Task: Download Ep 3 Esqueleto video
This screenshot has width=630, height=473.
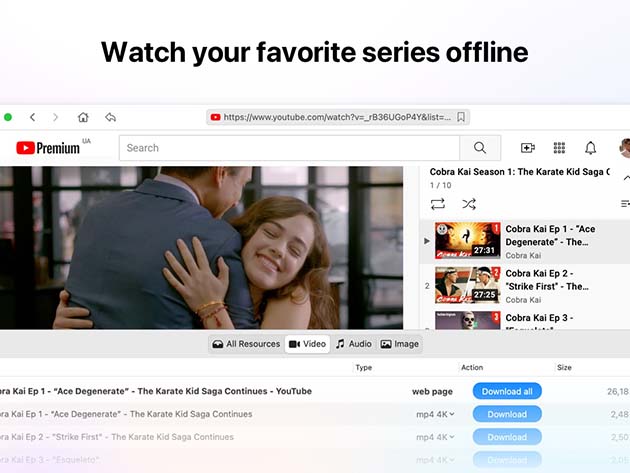Action: coord(507,460)
